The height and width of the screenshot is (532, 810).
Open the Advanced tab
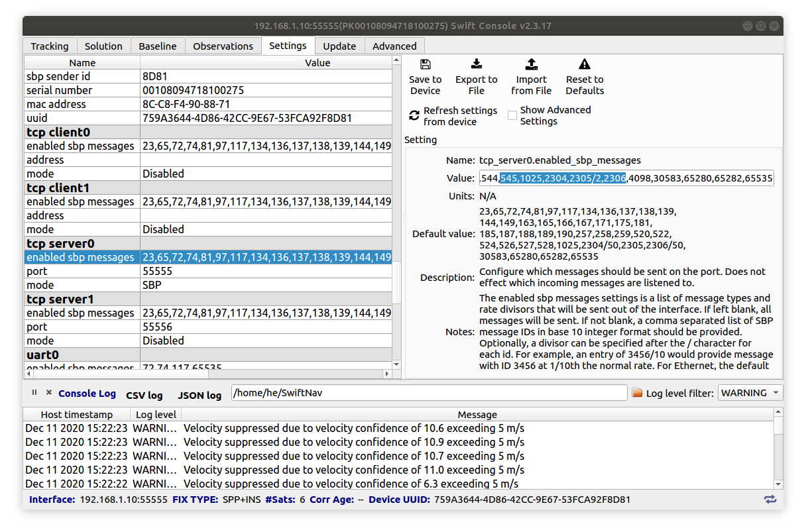pyautogui.click(x=394, y=46)
